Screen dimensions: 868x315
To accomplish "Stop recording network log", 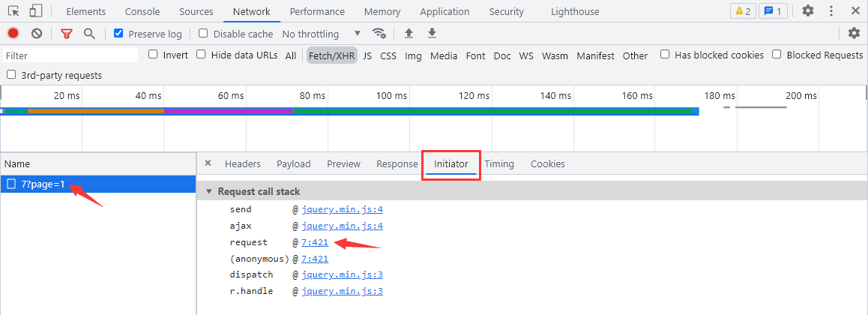I will pyautogui.click(x=13, y=34).
